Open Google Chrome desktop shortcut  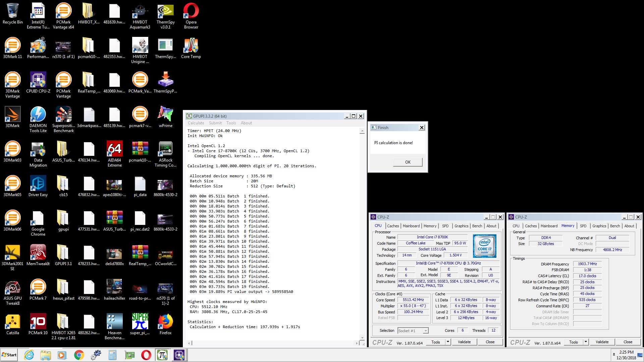[x=38, y=223]
